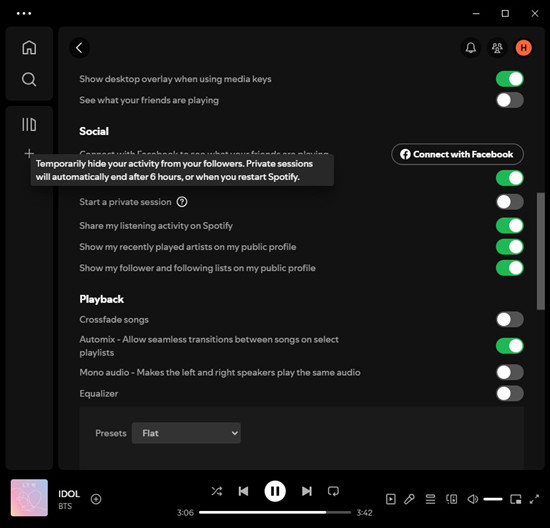550x528 pixels.
Task: Click the Crossfade songs label
Action: coord(114,320)
